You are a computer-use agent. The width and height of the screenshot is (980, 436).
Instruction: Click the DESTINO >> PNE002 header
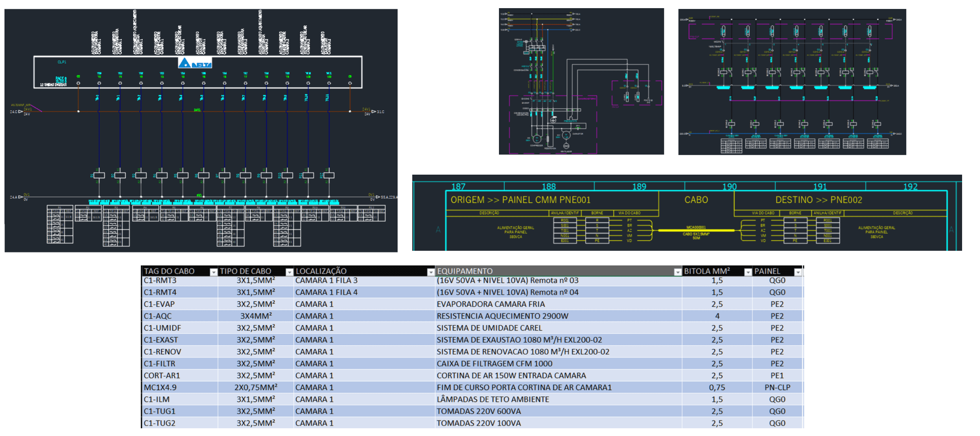coord(818,200)
